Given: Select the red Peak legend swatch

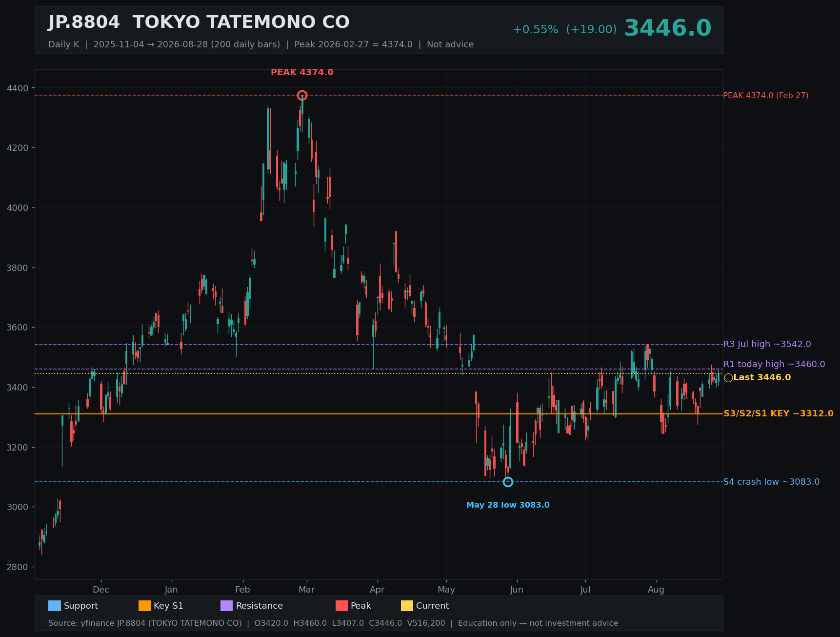Looking at the screenshot, I should (x=341, y=606).
